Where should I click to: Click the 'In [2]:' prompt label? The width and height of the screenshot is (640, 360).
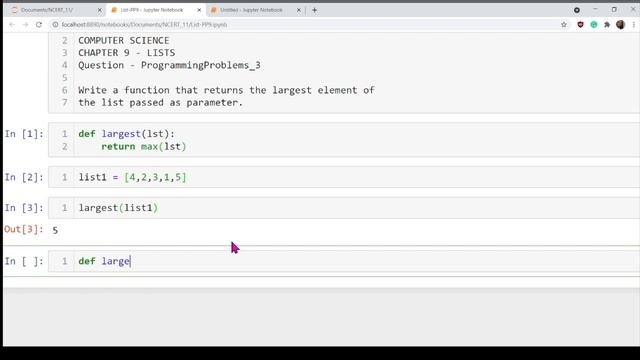pyautogui.click(x=24, y=177)
